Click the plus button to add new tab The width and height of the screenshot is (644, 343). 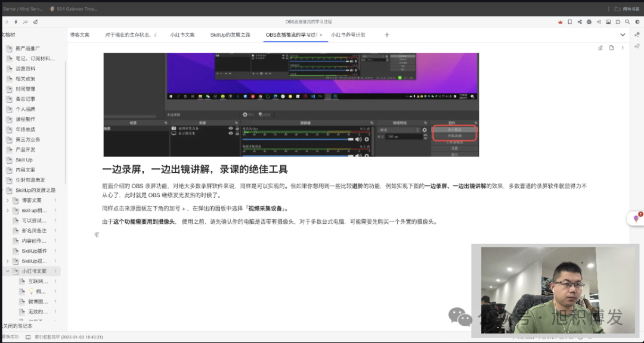coord(386,35)
